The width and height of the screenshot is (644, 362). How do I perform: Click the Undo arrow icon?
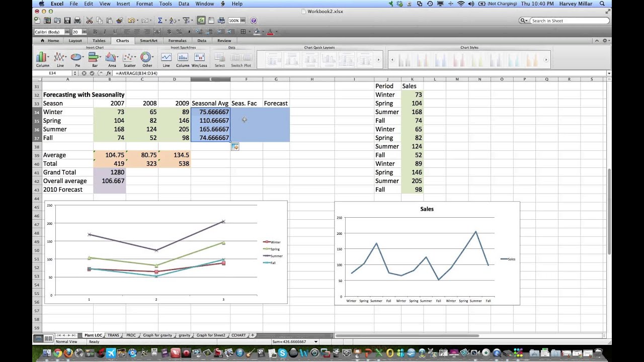[131, 21]
